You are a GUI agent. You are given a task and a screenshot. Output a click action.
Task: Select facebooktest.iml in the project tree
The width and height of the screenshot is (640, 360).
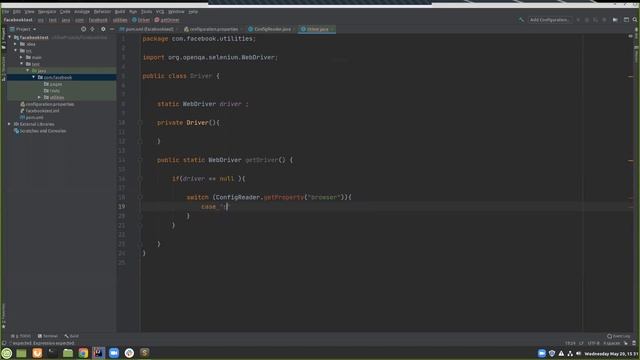coord(40,111)
